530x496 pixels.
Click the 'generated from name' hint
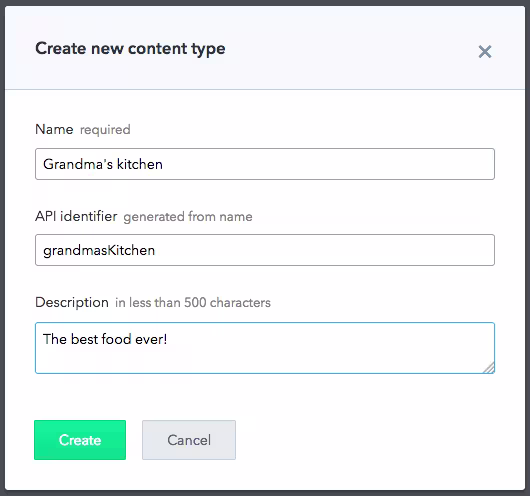[x=188, y=216]
